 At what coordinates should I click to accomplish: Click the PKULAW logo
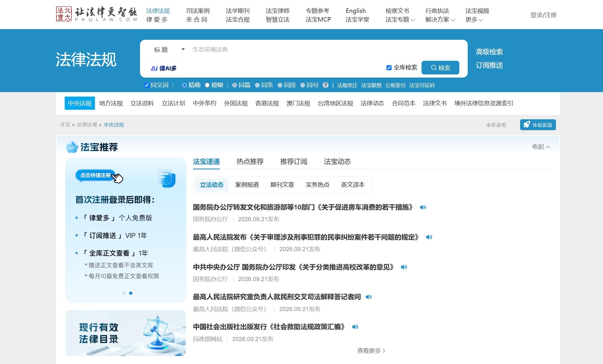pos(96,14)
